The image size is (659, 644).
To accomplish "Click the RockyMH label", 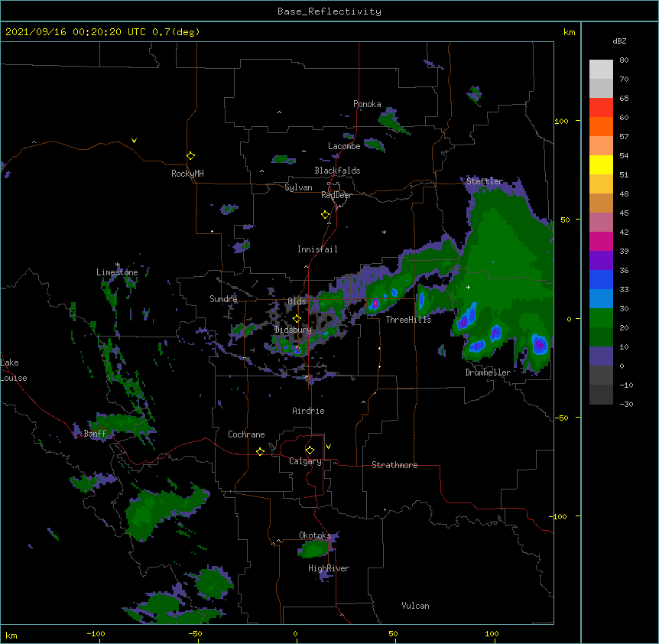I will (187, 173).
